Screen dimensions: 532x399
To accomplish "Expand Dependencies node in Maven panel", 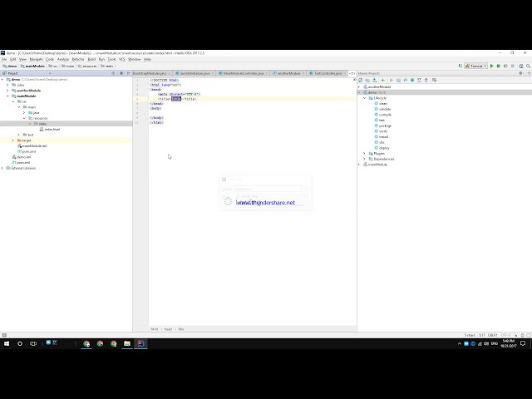I will click(365, 159).
